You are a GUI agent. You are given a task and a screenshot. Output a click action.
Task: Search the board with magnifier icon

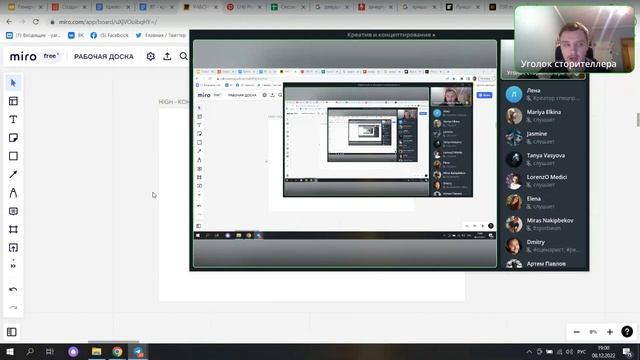tap(184, 56)
